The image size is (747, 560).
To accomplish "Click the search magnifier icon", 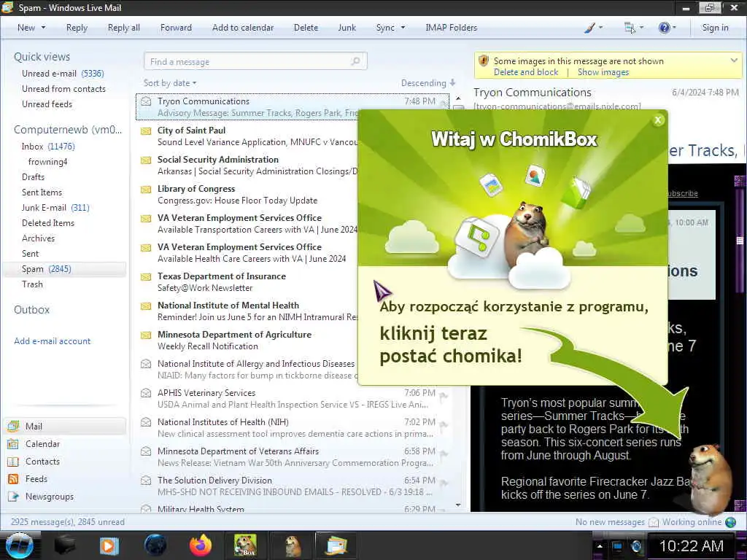I will (355, 61).
